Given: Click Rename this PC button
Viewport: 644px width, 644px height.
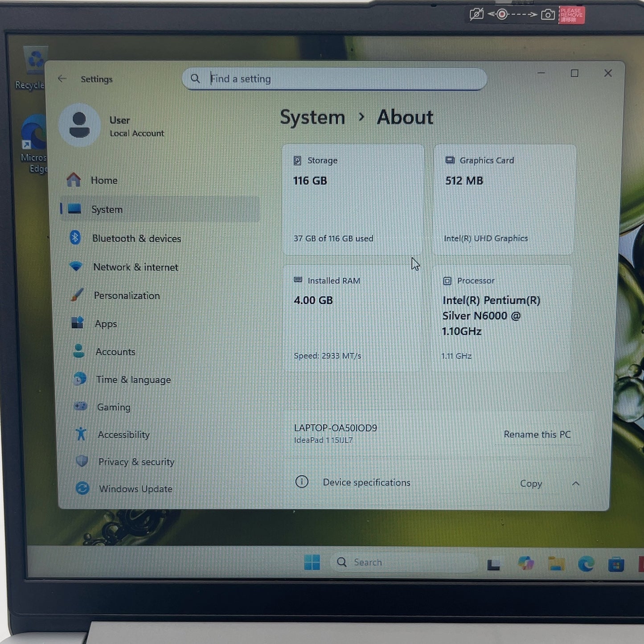Looking at the screenshot, I should (x=537, y=435).
